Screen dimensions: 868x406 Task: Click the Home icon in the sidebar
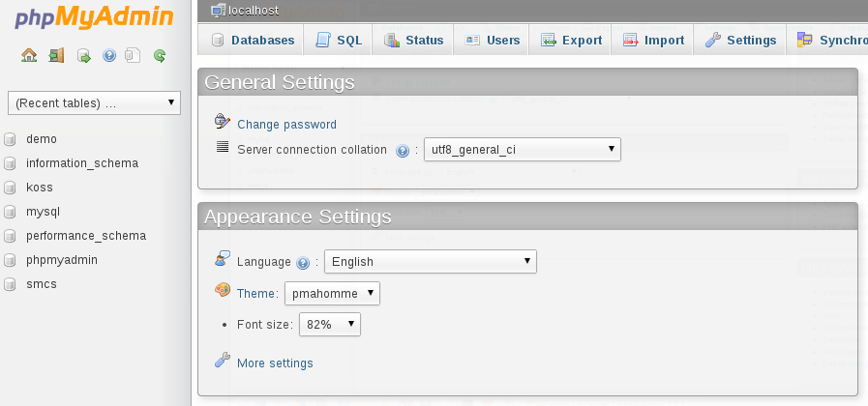(x=29, y=55)
